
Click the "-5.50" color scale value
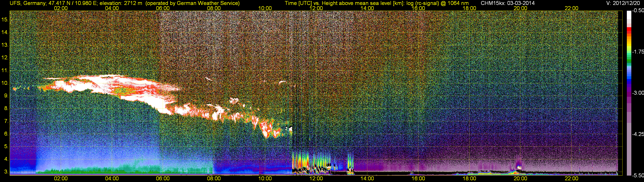pyautogui.click(x=638, y=175)
